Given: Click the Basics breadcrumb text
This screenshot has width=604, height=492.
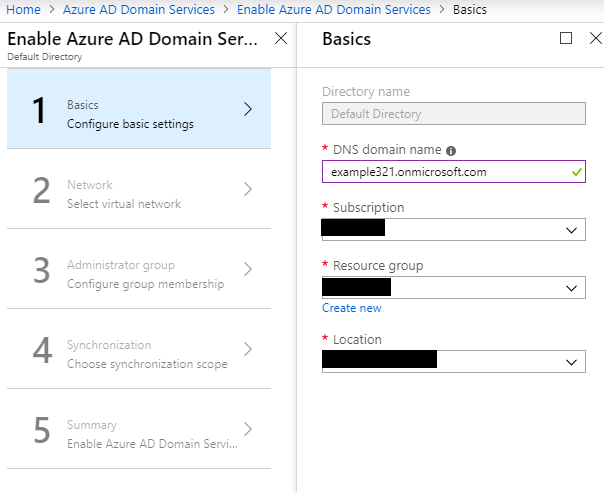Looking at the screenshot, I should 470,9.
